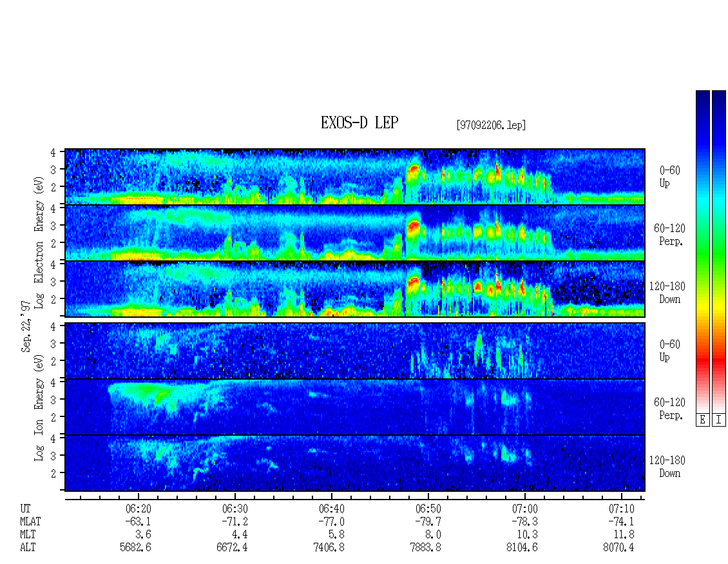Click the 07:00 UT time tick label
The width and height of the screenshot is (728, 564).
point(524,509)
